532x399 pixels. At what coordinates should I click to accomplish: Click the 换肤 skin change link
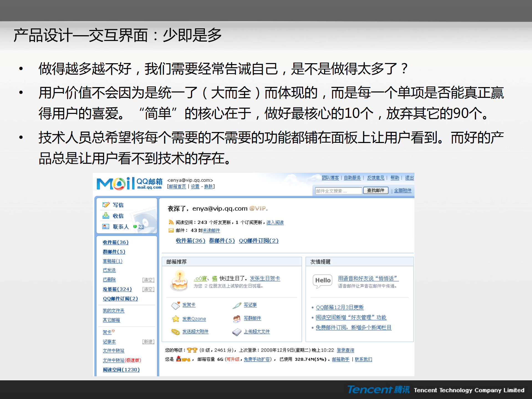[x=209, y=186]
